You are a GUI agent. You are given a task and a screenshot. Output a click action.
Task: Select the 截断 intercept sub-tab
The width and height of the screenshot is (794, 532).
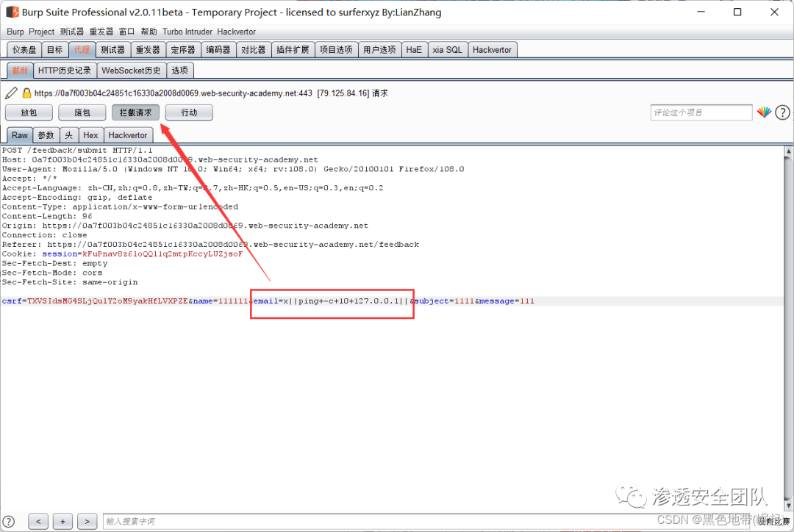pos(21,71)
